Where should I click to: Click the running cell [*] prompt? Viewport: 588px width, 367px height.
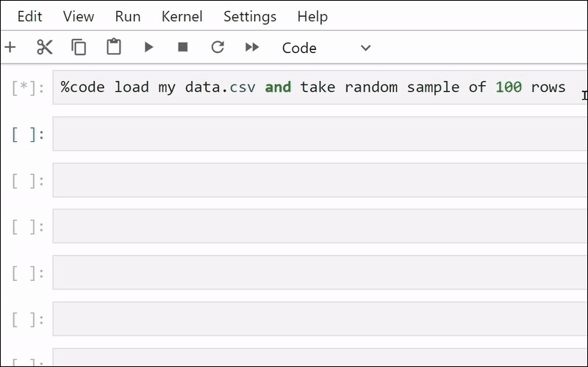[28, 88]
